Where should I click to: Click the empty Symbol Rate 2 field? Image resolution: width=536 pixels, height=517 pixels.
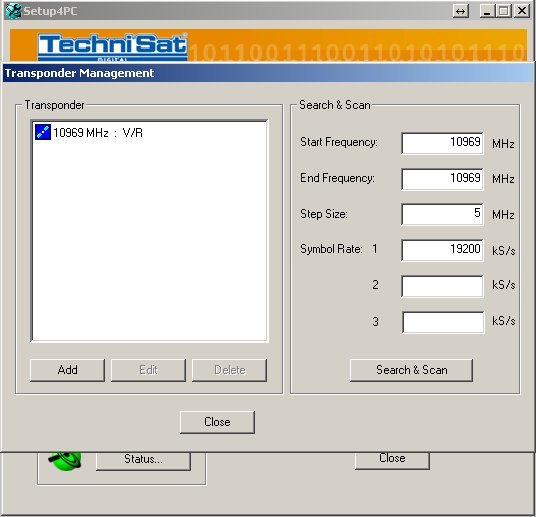pos(442,286)
